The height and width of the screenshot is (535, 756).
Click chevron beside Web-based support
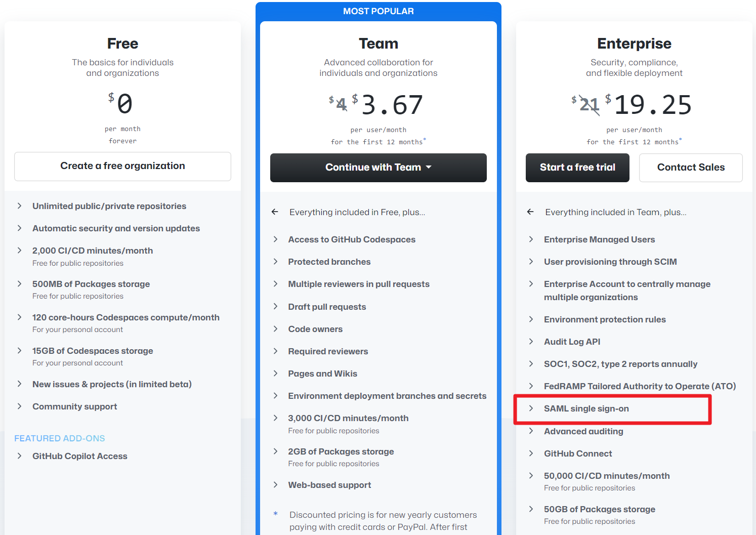[275, 485]
